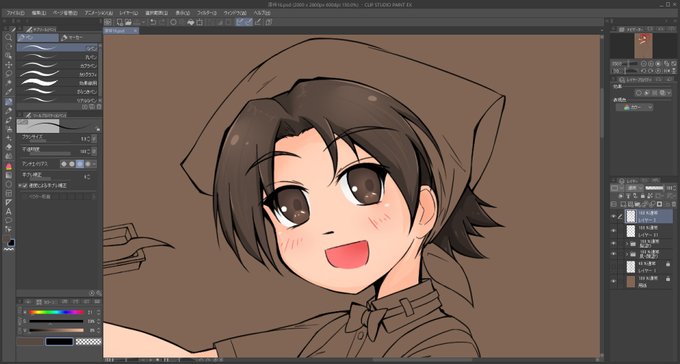Select the Auto select wand tool
Viewport: 680px width, 364px height.
tap(8, 82)
